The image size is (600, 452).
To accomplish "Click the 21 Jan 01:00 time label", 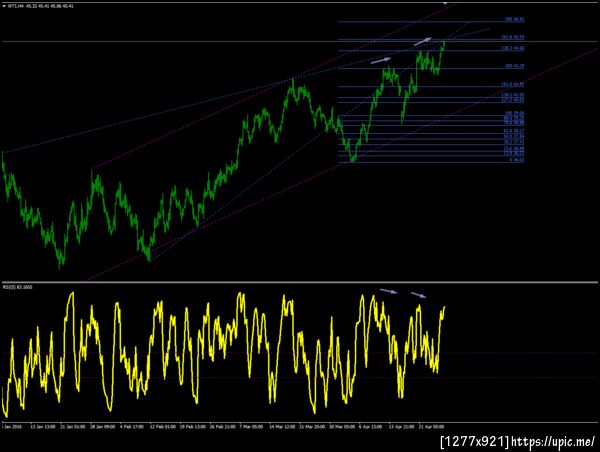I will click(x=73, y=426).
